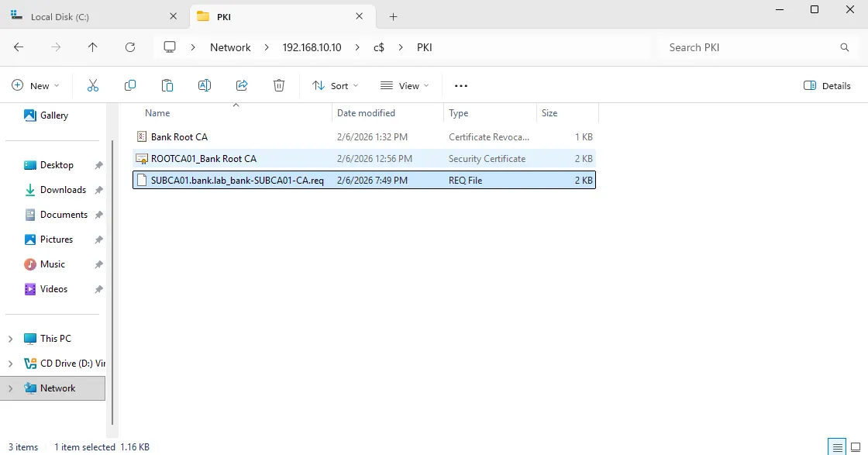The image size is (868, 455).
Task: Select the Bank Root CA file name
Action: pos(179,136)
